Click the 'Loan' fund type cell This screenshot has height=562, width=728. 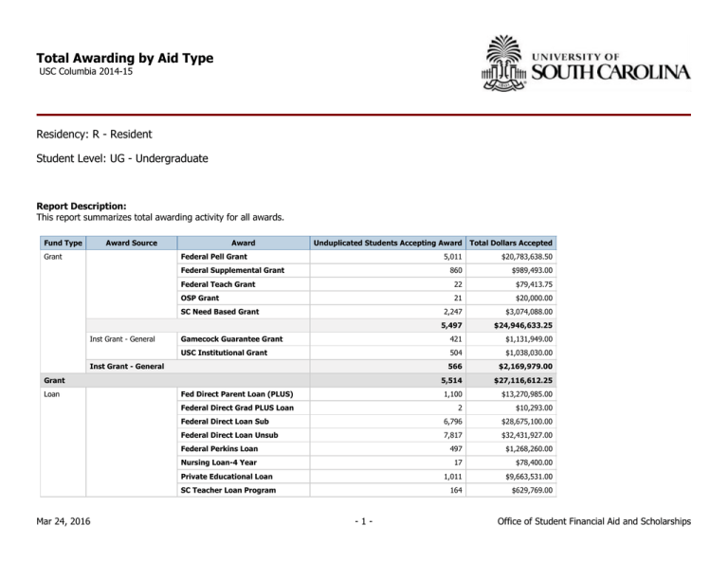(x=63, y=442)
